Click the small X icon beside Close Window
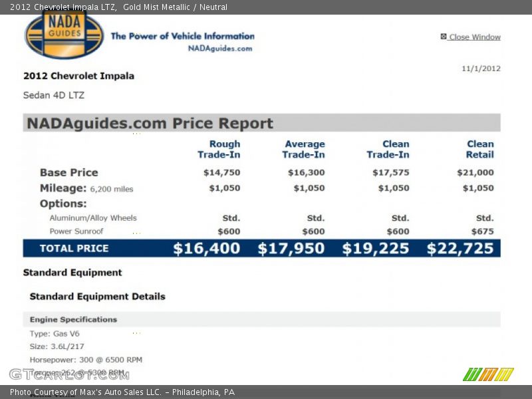532x399 pixels. tap(444, 37)
